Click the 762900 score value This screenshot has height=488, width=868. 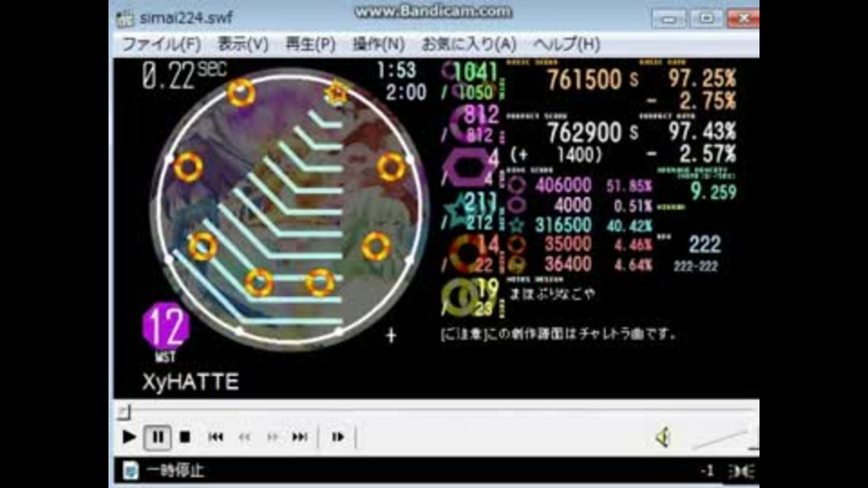point(584,132)
